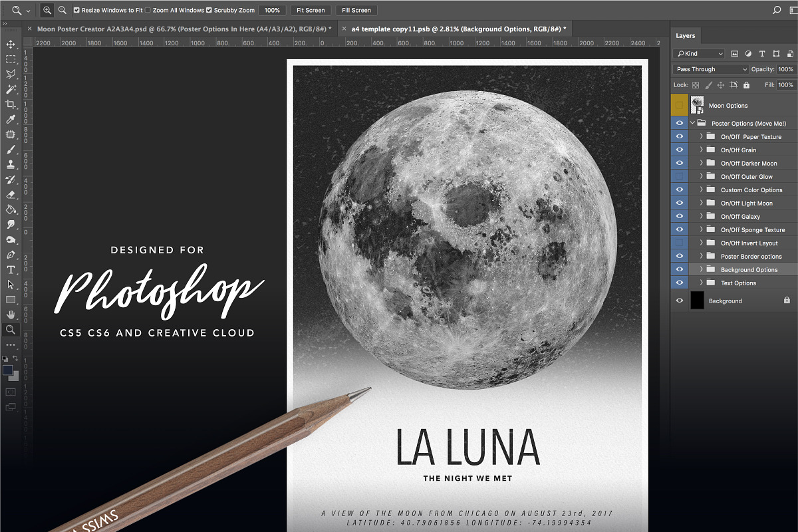Click the foreground color swatch
The width and height of the screenshot is (798, 532).
click(x=8, y=370)
